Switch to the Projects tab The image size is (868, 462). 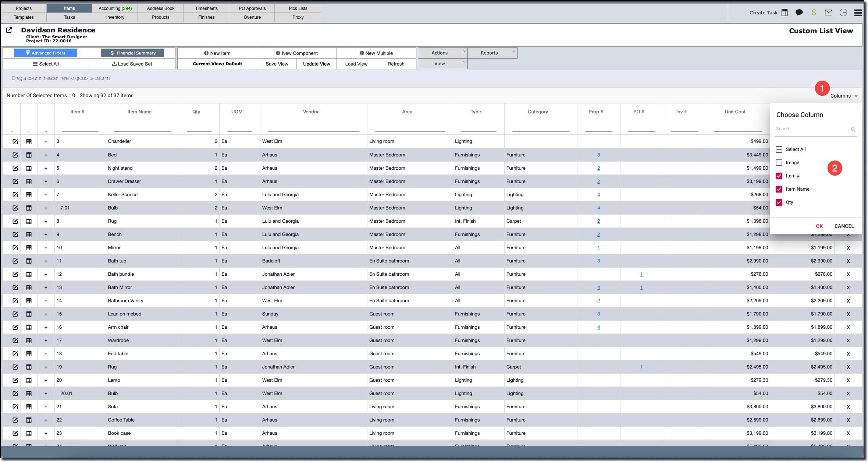pos(24,8)
